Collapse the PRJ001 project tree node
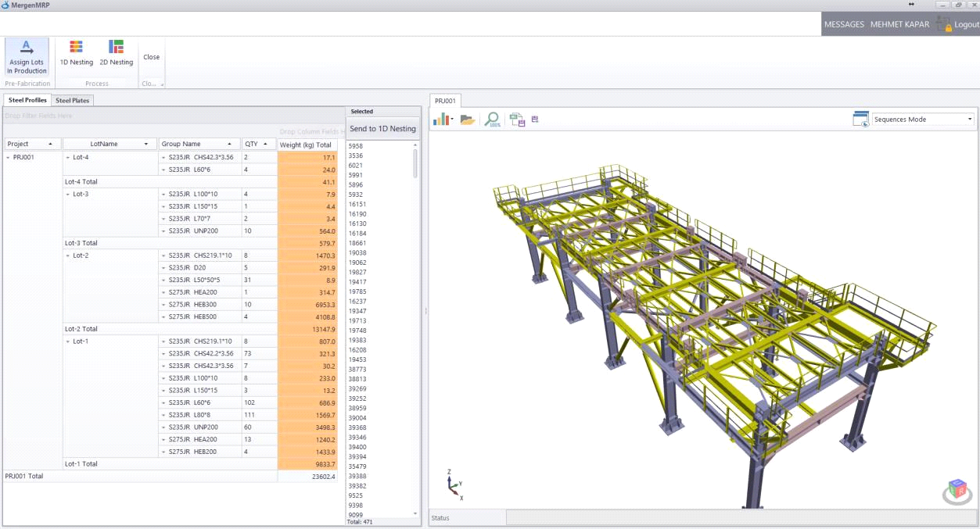 point(8,157)
